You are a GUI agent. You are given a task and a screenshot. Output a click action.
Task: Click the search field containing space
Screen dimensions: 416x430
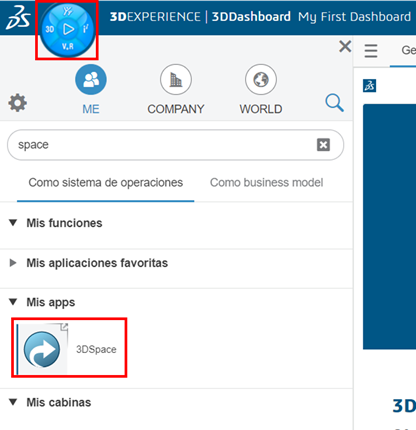pyautogui.click(x=175, y=145)
